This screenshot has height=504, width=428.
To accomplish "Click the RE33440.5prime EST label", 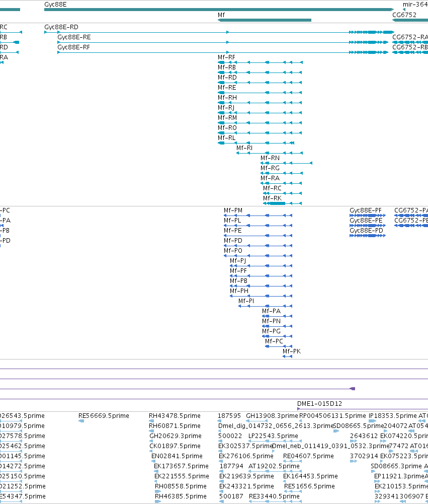I will pyautogui.click(x=274, y=496).
